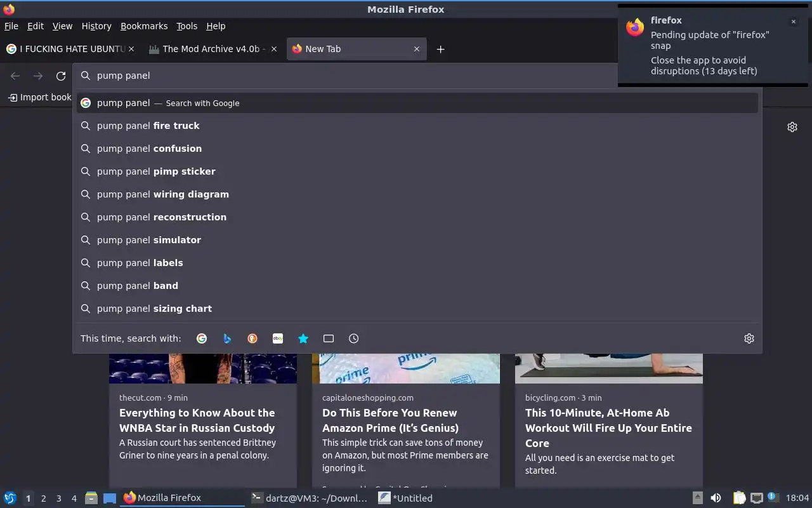The height and width of the screenshot is (508, 812).
Task: Open 10-Minute At-Home Ab Workout article
Action: (608, 428)
